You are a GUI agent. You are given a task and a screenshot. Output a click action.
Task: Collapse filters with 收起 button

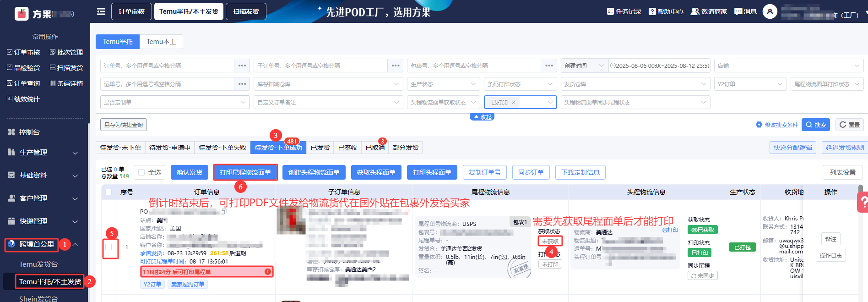(482, 117)
